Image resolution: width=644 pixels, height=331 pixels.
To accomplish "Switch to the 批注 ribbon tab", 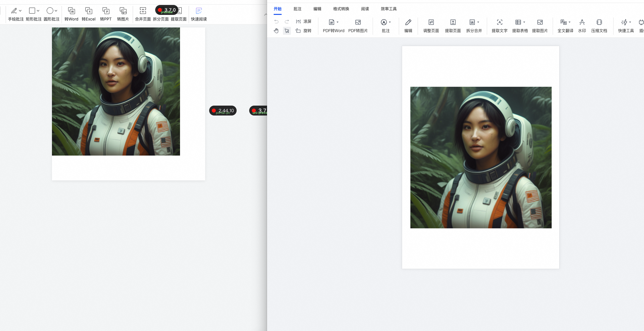I will (298, 9).
